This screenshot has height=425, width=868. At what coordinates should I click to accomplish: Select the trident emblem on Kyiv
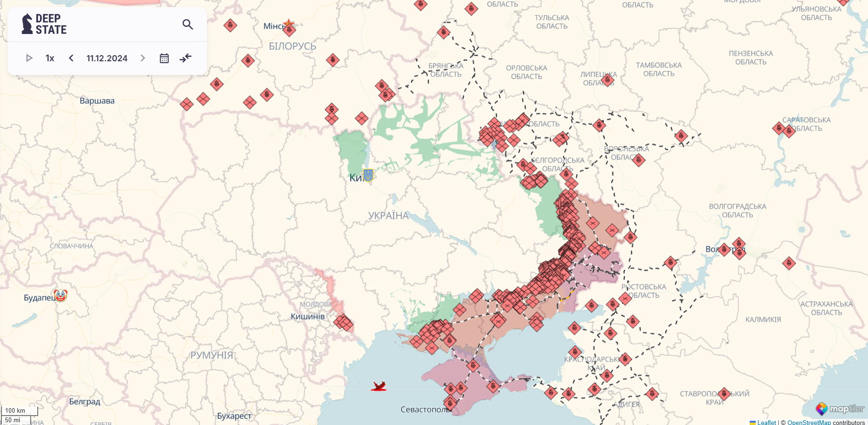coord(368,175)
